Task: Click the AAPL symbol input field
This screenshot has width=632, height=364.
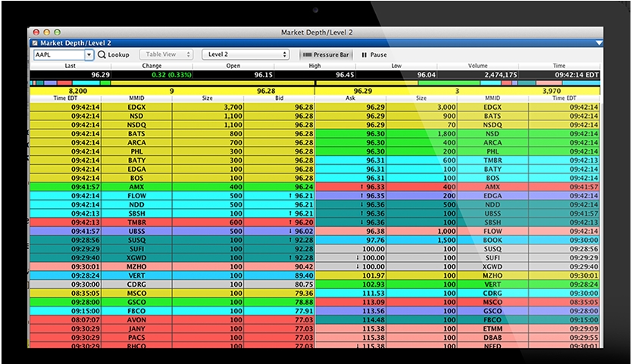Action: tap(59, 54)
